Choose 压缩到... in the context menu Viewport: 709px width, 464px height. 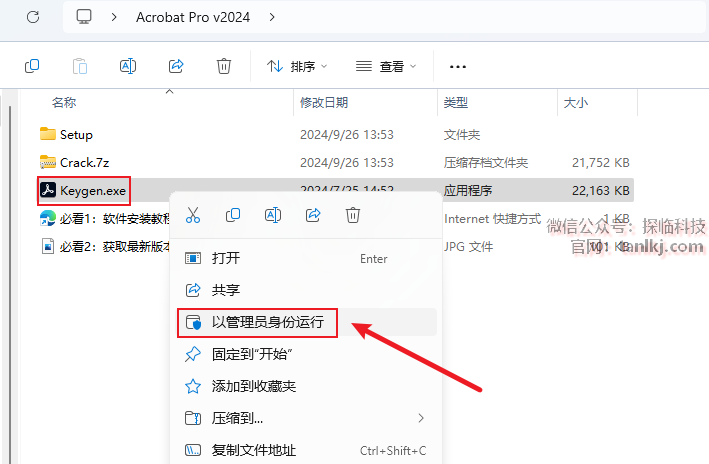[306, 418]
